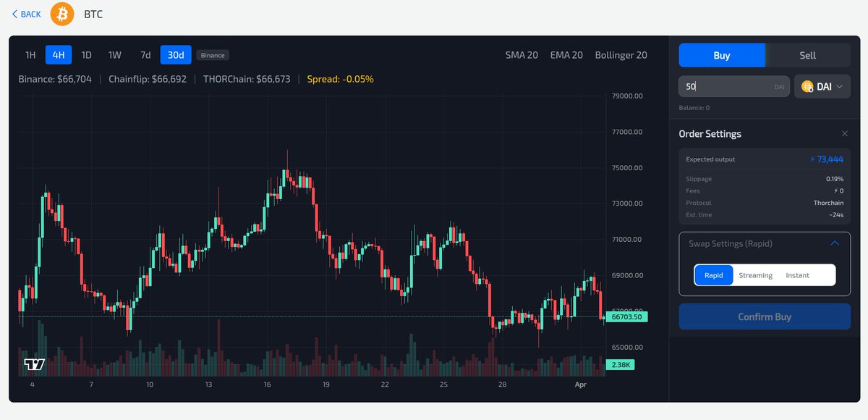The width and height of the screenshot is (868, 420).
Task: Click the 79000.00 price axis label
Action: (627, 96)
